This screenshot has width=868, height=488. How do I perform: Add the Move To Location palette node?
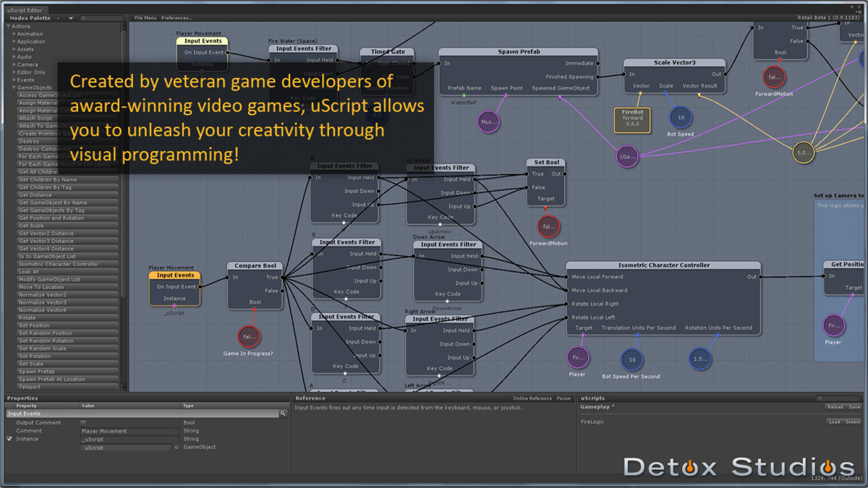(x=67, y=287)
